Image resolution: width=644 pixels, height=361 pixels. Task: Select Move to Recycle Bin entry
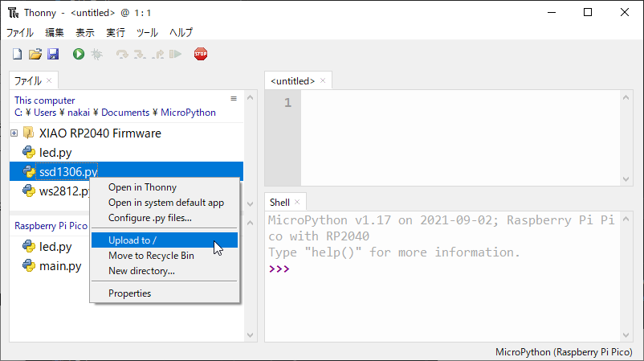tap(165, 256)
